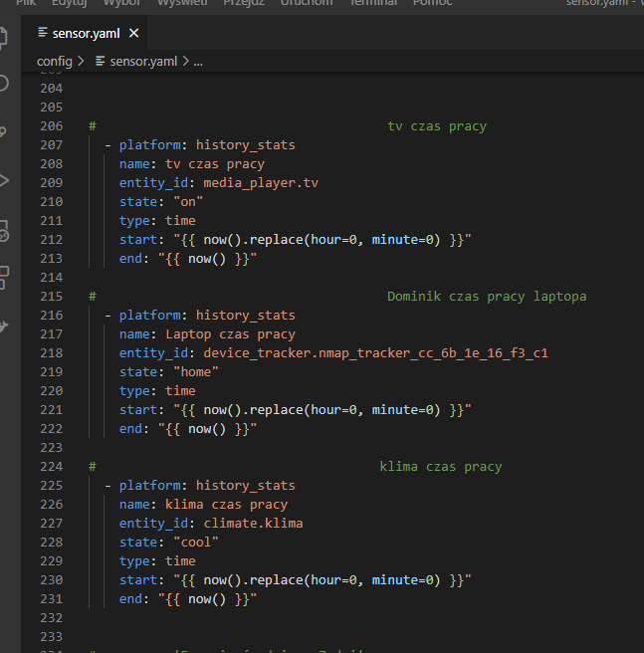The width and height of the screenshot is (644, 653).
Task: Click 'end: "{{ now() }}"' on line 213
Action: pos(188,259)
